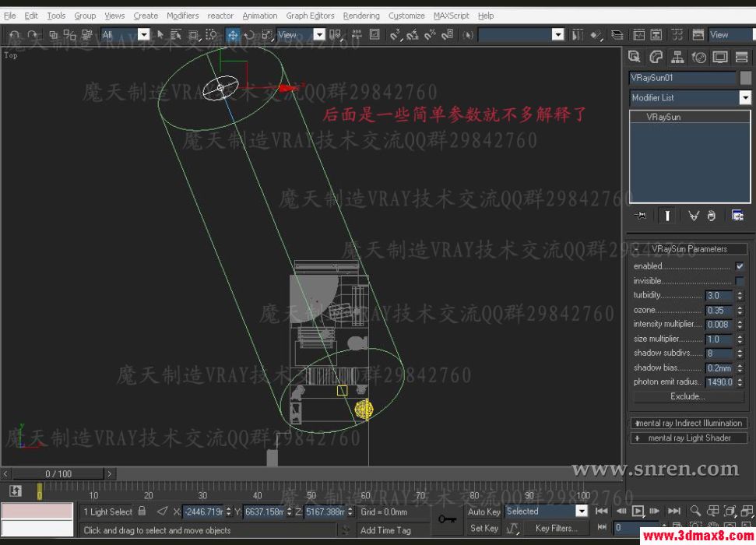The width and height of the screenshot is (756, 545).
Task: Turn on Auto Key mode
Action: pos(483,512)
